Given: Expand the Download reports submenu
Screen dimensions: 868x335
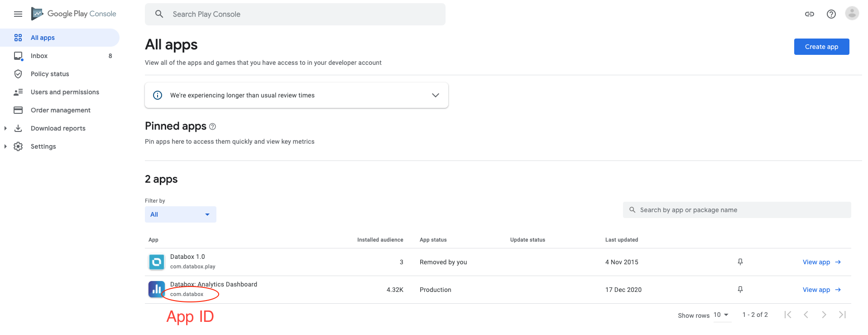Looking at the screenshot, I should click(5, 128).
